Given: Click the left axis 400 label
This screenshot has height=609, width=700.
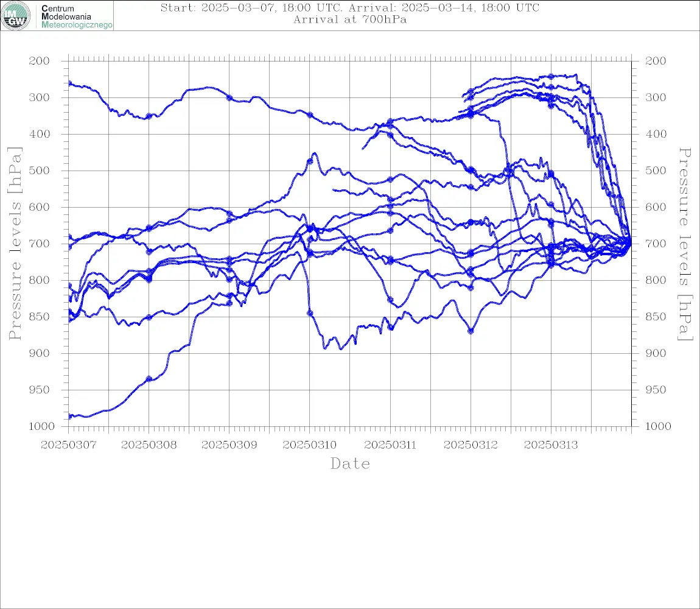Looking at the screenshot, I should click(x=39, y=134).
